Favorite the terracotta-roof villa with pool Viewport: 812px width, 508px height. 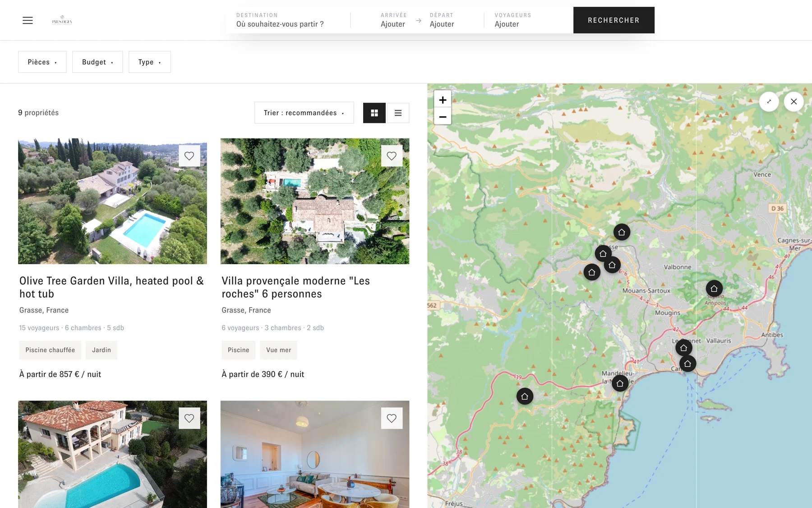189,418
